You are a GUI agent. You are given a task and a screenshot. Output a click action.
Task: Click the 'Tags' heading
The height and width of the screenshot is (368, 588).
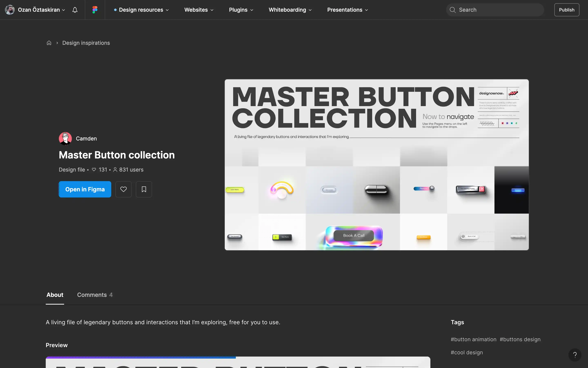[457, 322]
